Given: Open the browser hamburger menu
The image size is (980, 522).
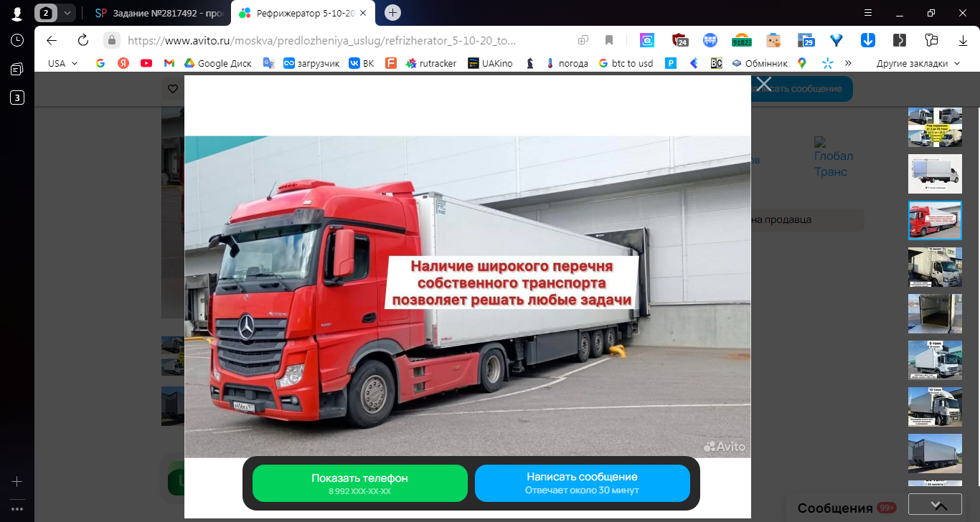Looking at the screenshot, I should 867,13.
